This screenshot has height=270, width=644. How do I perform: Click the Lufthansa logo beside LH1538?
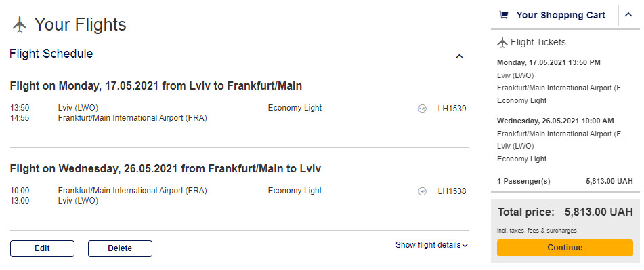point(422,191)
